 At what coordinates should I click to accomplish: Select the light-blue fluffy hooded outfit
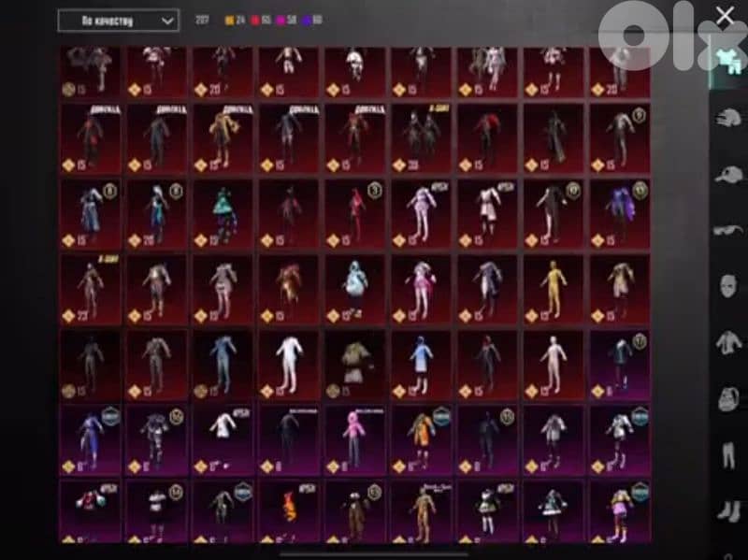point(355,290)
